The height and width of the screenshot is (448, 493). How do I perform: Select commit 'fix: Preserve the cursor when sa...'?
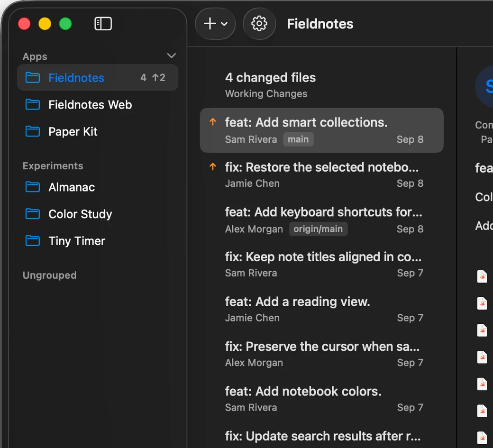[322, 354]
